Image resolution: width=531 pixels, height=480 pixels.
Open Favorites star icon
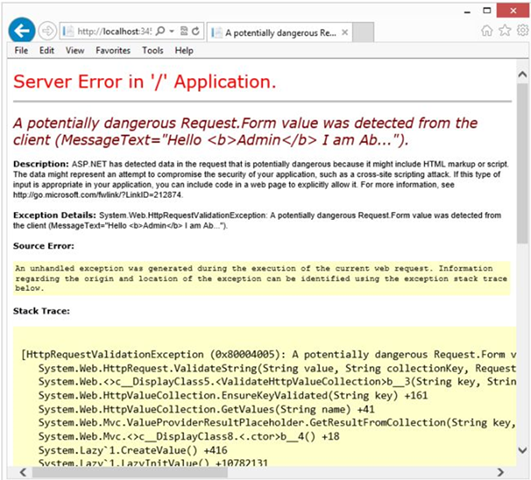pyautogui.click(x=505, y=30)
